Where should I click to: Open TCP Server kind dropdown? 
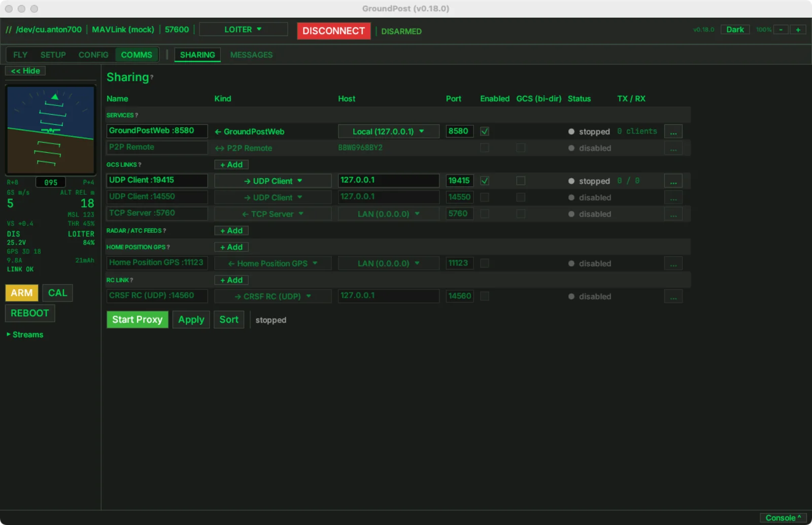pyautogui.click(x=273, y=214)
